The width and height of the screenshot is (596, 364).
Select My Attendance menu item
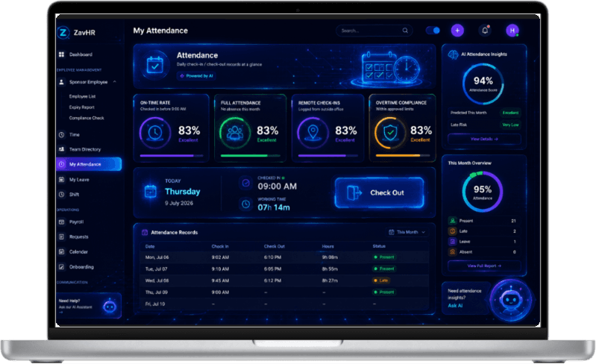point(89,164)
